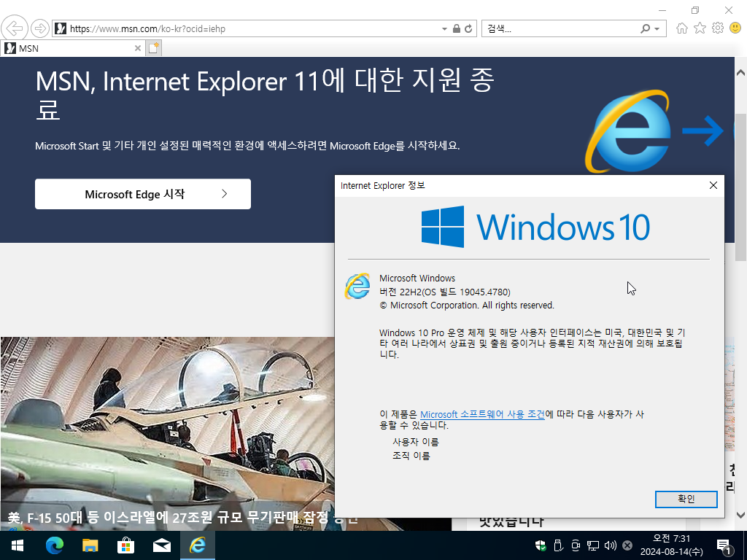This screenshot has height=560, width=747.
Task: Click the 조직 이름 label
Action: 411,456
